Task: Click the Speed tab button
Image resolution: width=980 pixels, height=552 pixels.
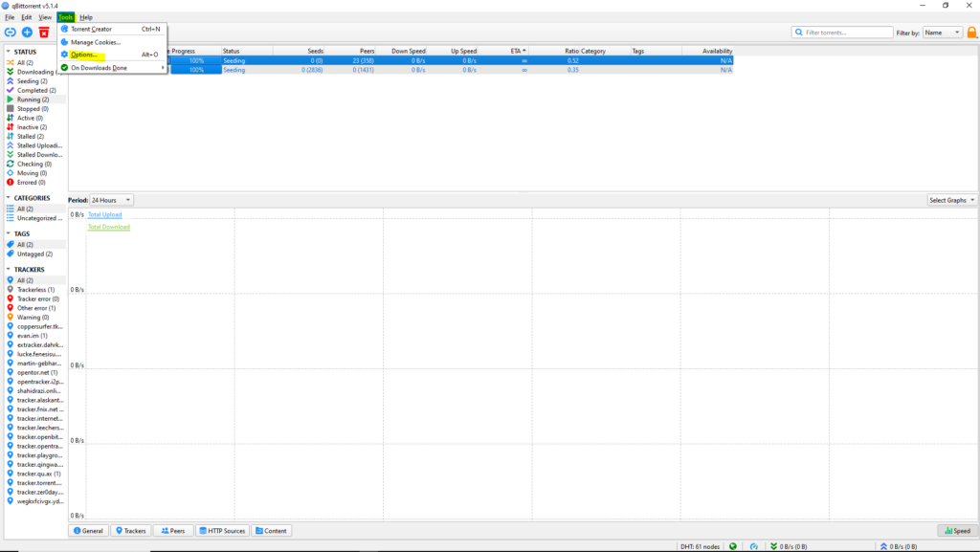Action: [x=957, y=531]
